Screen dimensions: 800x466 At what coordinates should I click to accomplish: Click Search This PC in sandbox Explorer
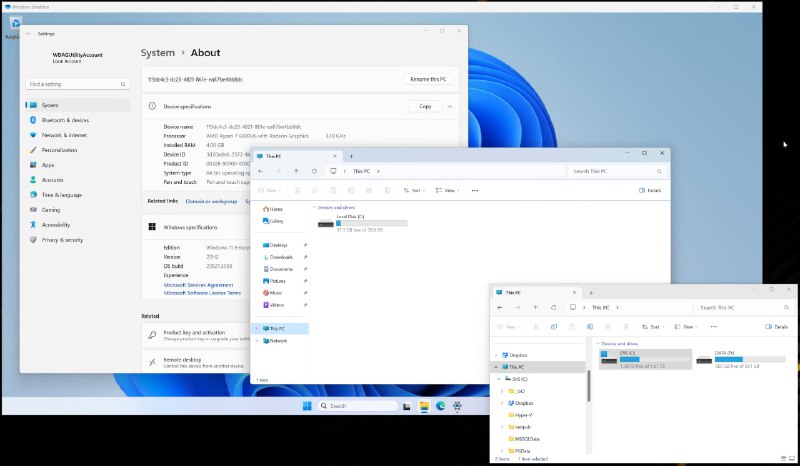click(617, 171)
